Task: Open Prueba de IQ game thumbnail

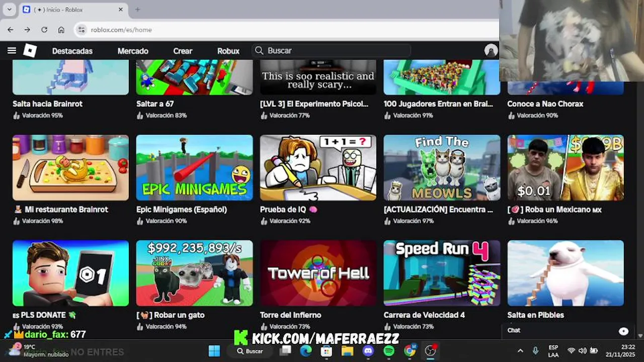Action: [x=318, y=167]
